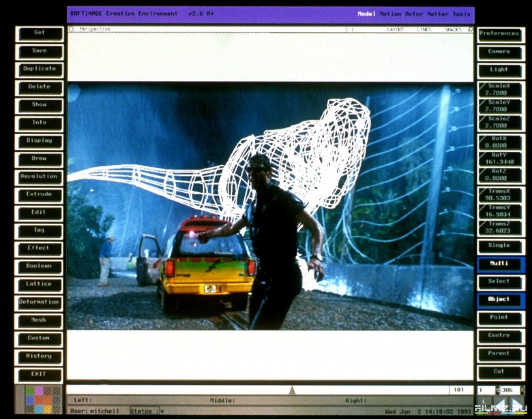The width and height of the screenshot is (532, 419).
Task: Select the Boolean operation button
Action: [39, 267]
